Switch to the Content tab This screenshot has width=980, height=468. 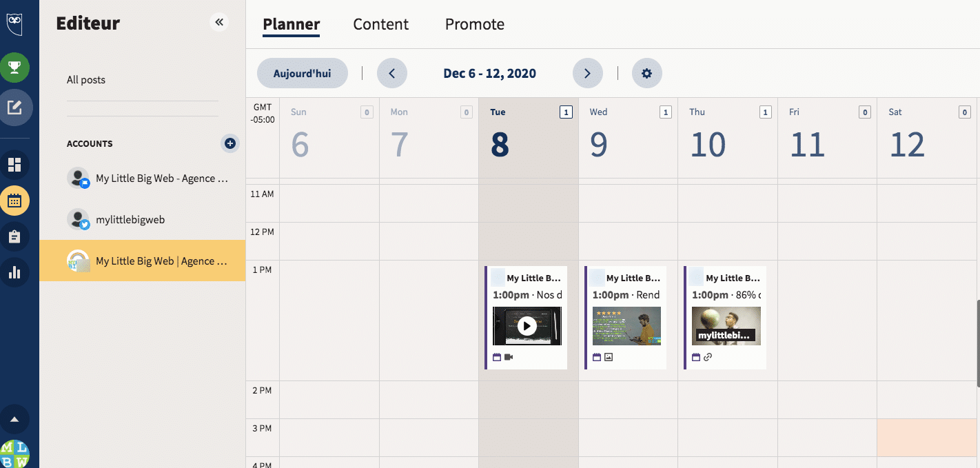tap(380, 24)
